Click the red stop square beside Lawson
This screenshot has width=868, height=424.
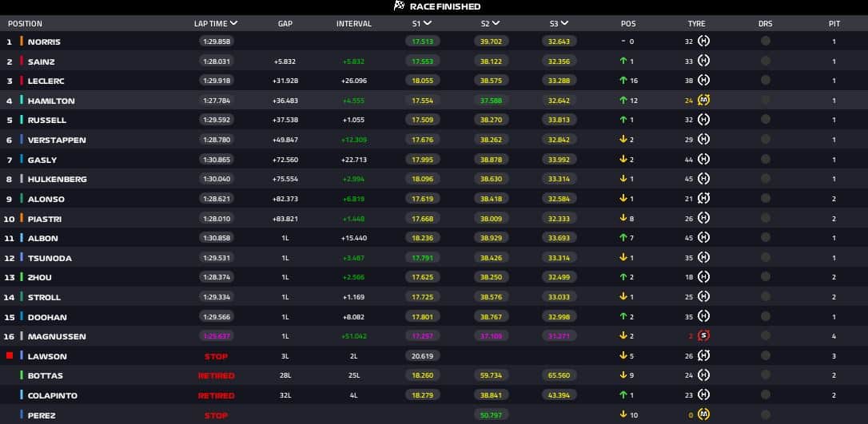tap(10, 355)
